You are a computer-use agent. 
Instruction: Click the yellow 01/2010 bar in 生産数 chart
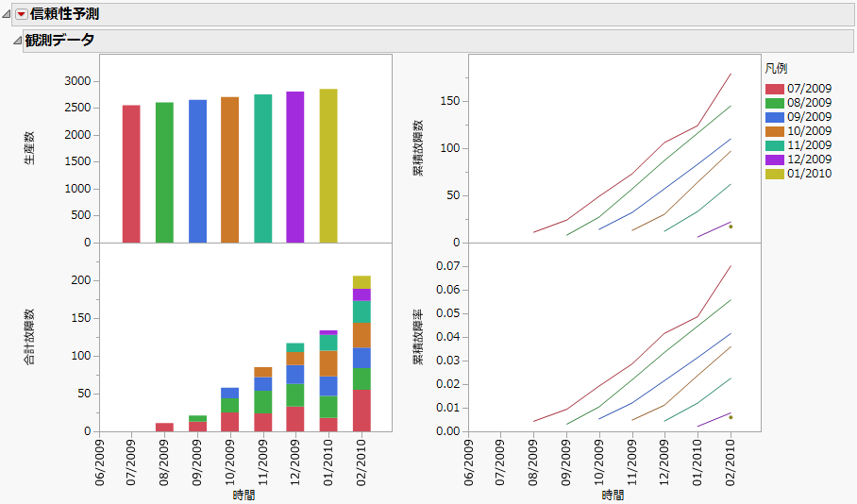point(328,166)
